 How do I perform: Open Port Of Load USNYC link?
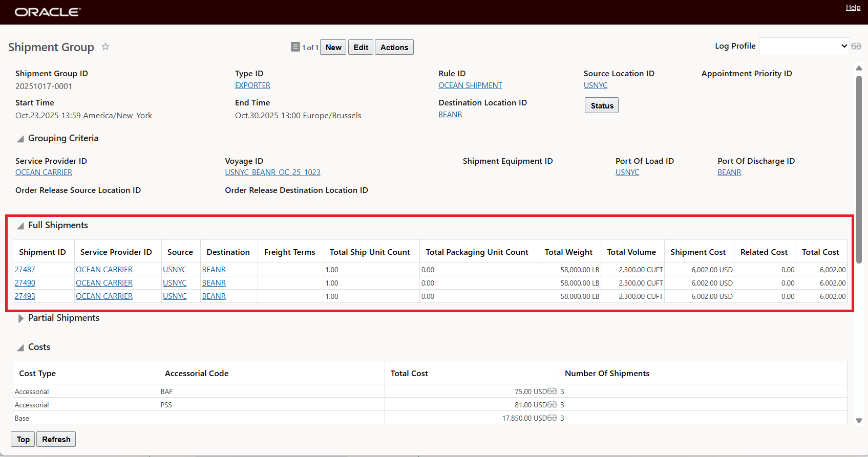tap(627, 172)
